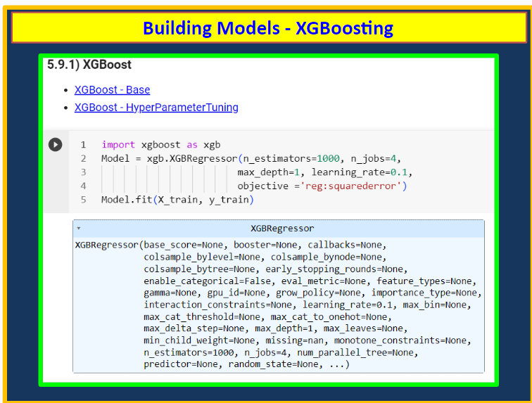This screenshot has width=532, height=403.
Task: Open the XGBoost - Base link
Action: tap(113, 90)
